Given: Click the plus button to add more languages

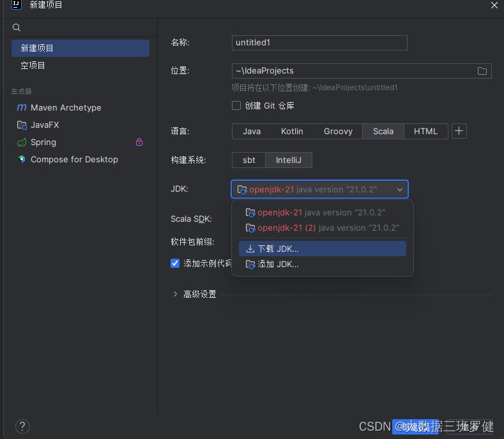Looking at the screenshot, I should click(459, 131).
